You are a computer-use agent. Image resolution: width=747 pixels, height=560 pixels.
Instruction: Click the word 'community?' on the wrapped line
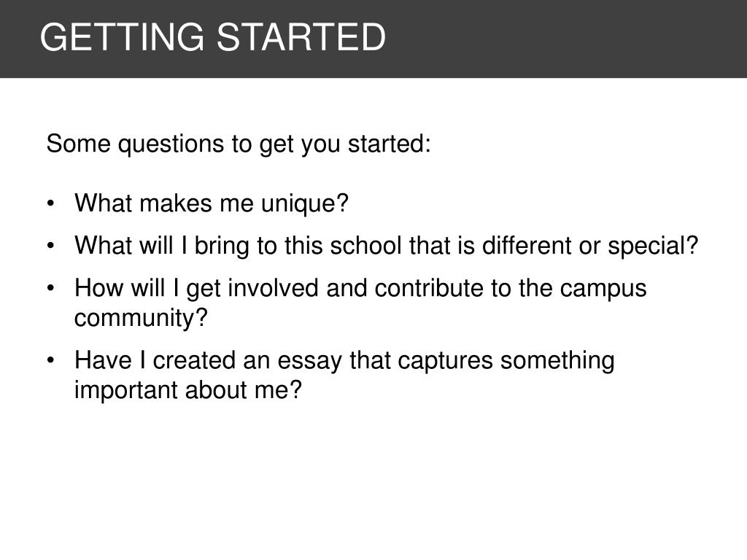141,318
